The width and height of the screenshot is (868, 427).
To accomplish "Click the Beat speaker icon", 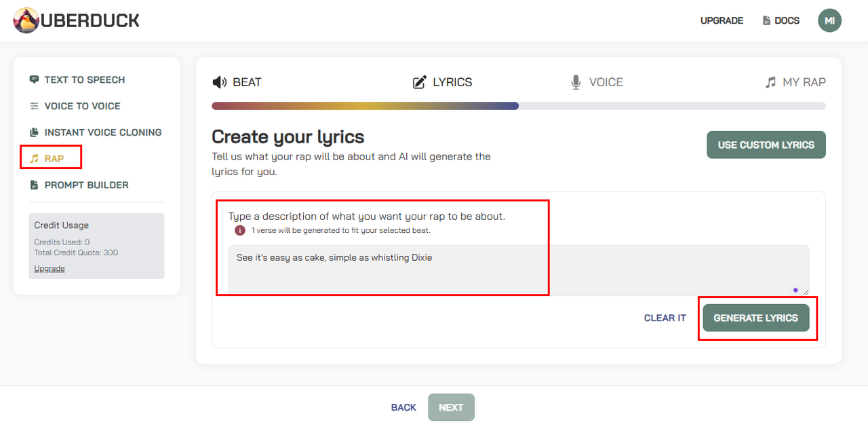I will pos(220,82).
